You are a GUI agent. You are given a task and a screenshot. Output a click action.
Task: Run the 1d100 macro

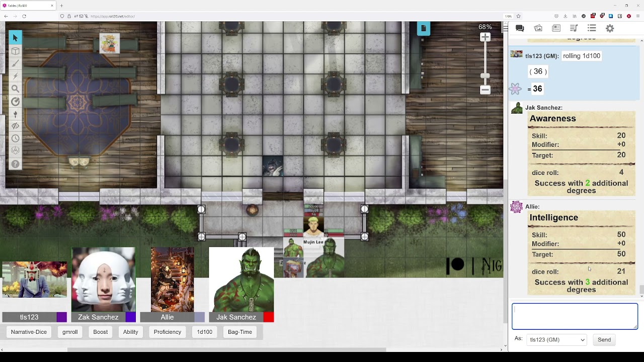(204, 332)
